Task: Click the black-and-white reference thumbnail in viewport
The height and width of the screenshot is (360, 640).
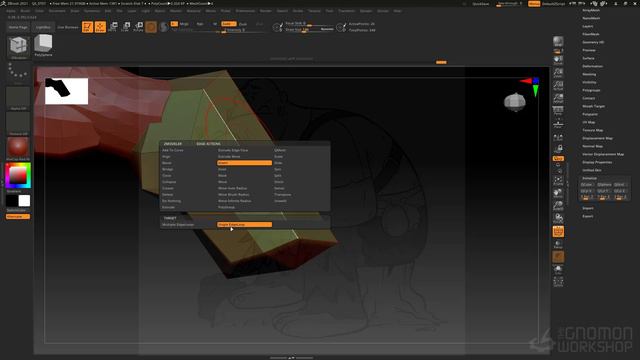Action: coord(67,91)
